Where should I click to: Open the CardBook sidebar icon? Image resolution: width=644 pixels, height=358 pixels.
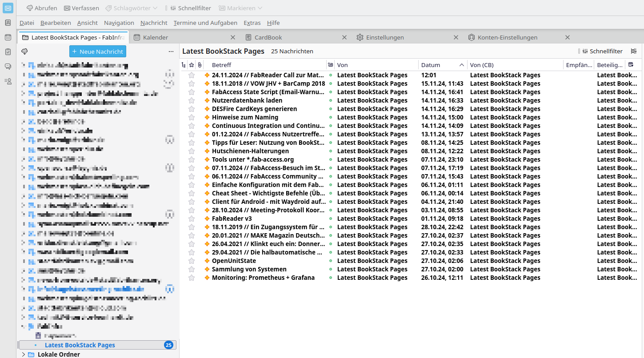[8, 81]
